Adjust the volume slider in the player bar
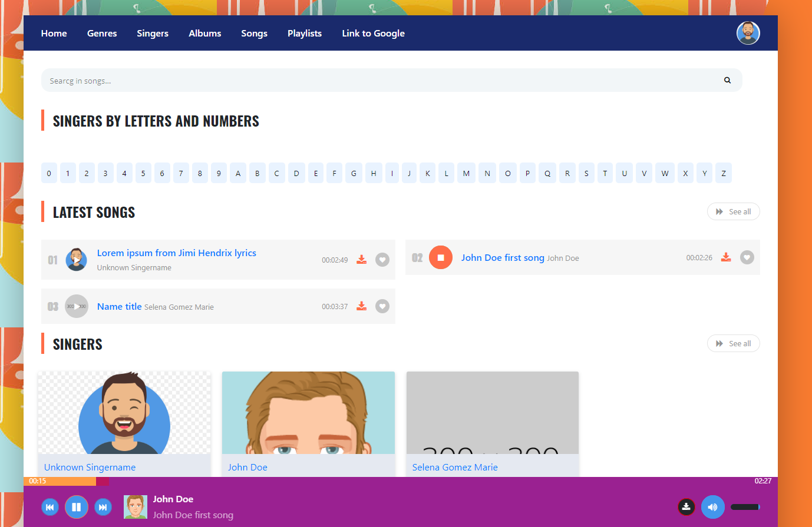 pos(744,506)
